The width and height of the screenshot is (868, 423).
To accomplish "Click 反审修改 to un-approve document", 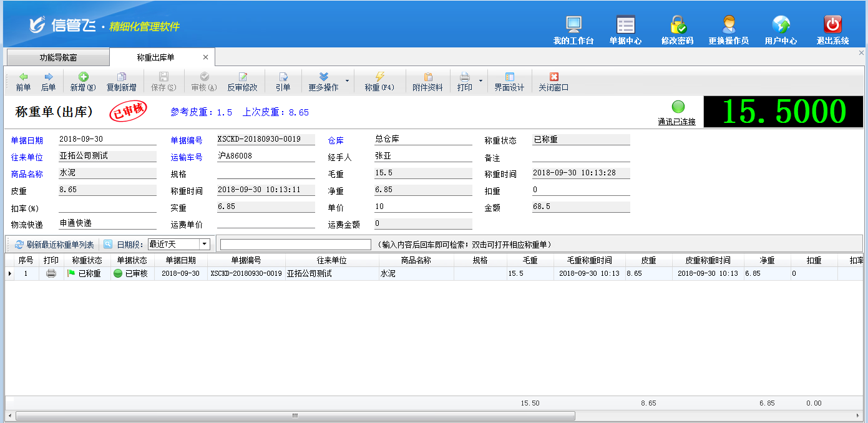I will coord(242,82).
